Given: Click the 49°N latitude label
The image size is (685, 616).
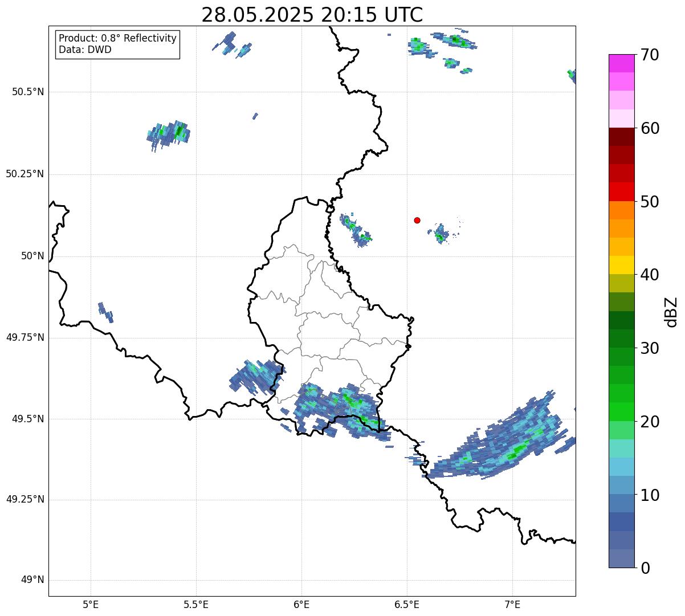Looking at the screenshot, I should click(32, 580).
